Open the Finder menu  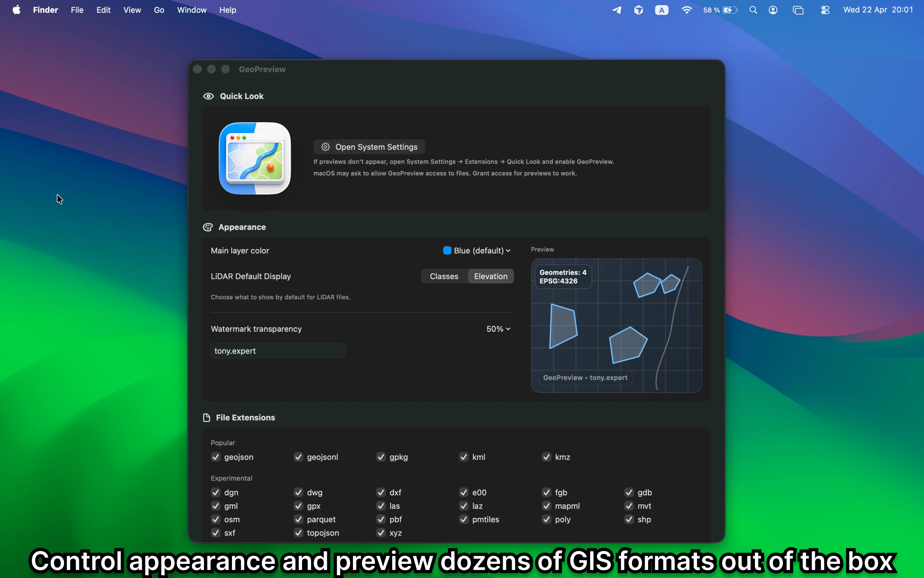click(x=46, y=10)
